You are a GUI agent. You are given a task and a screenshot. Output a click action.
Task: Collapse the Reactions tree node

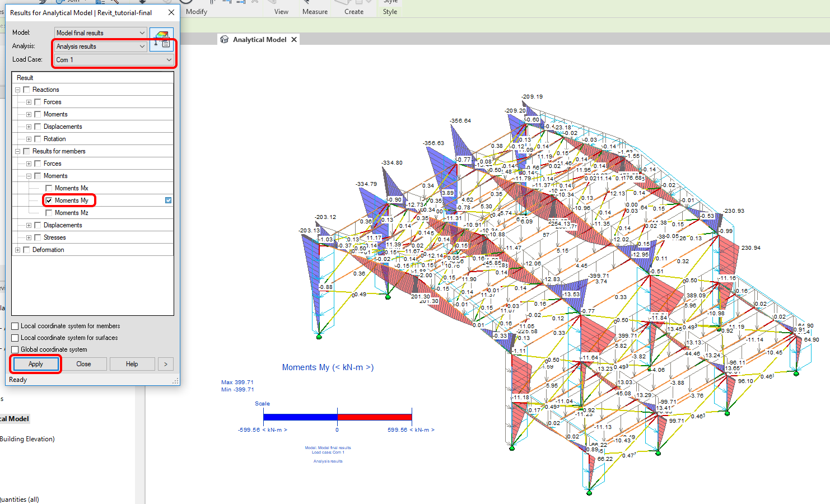pos(18,90)
